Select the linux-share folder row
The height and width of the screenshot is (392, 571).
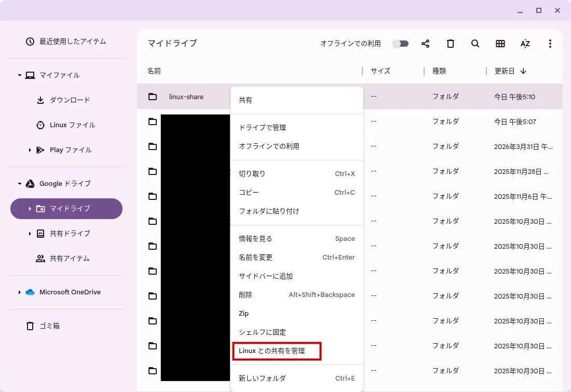(x=349, y=97)
